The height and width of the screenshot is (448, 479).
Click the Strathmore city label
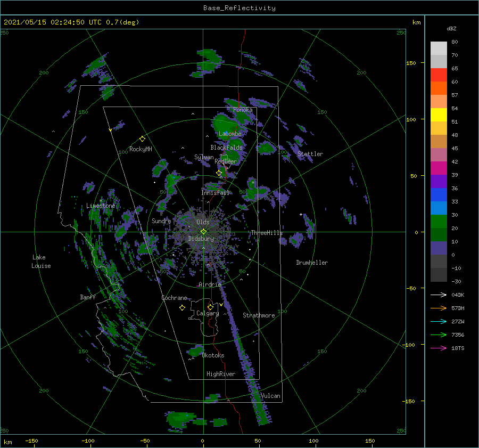(x=259, y=315)
